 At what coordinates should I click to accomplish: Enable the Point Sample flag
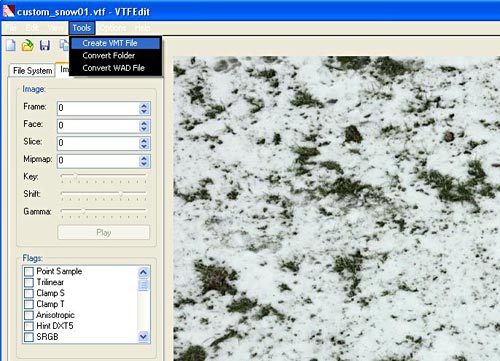[29, 271]
